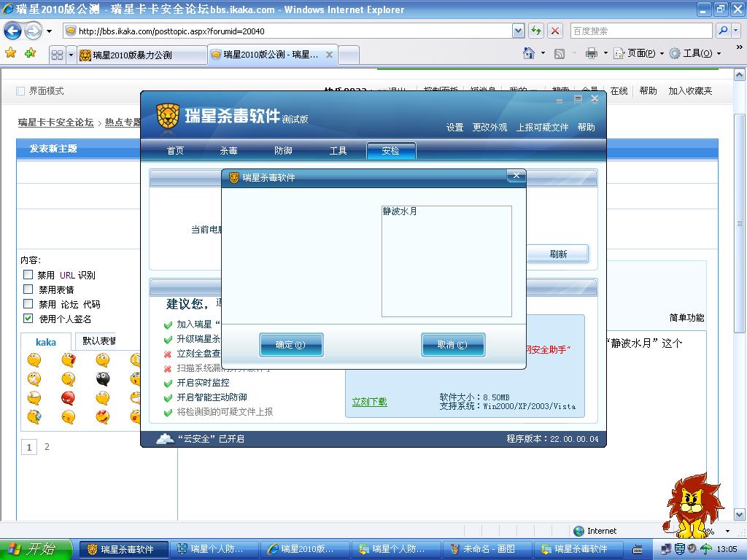Click the 取消(C) dialog button

[x=452, y=345]
